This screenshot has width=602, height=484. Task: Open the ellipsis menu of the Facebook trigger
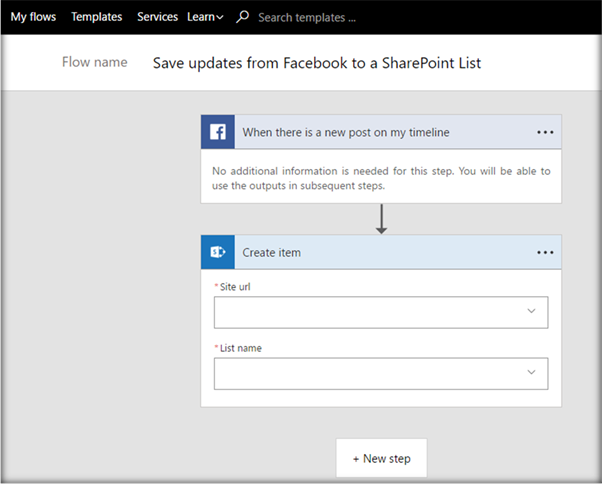coord(545,132)
